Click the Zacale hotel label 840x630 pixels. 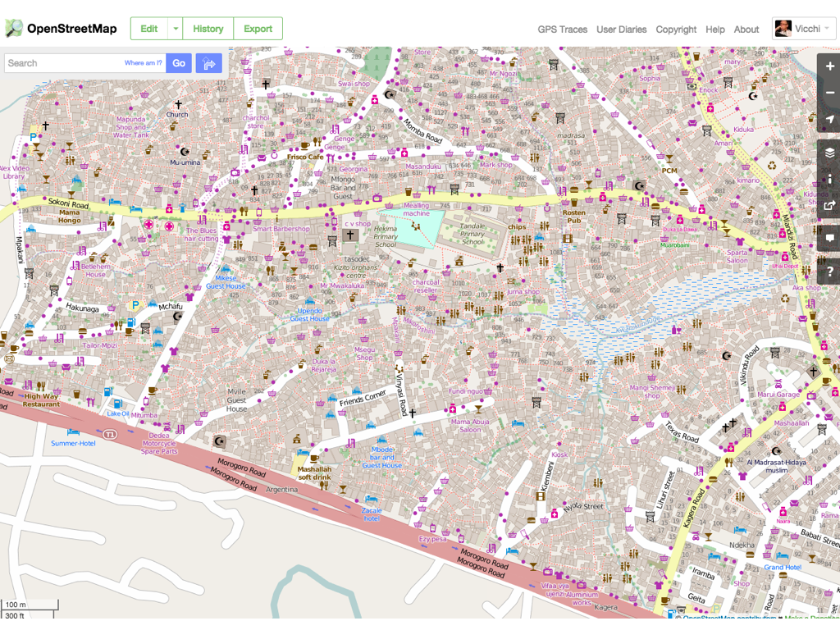[372, 514]
